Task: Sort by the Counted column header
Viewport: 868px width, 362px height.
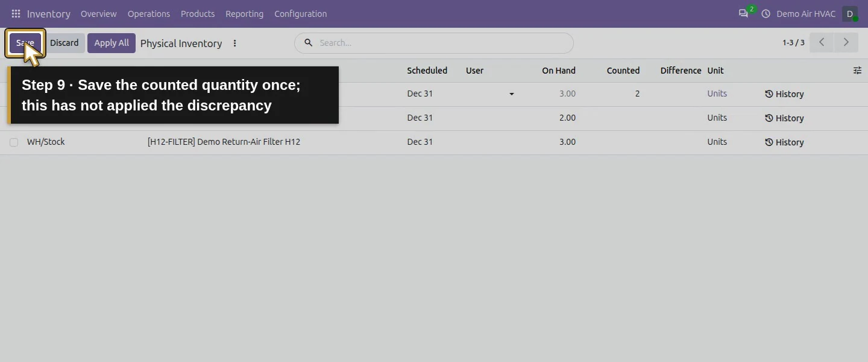Action: pyautogui.click(x=623, y=71)
